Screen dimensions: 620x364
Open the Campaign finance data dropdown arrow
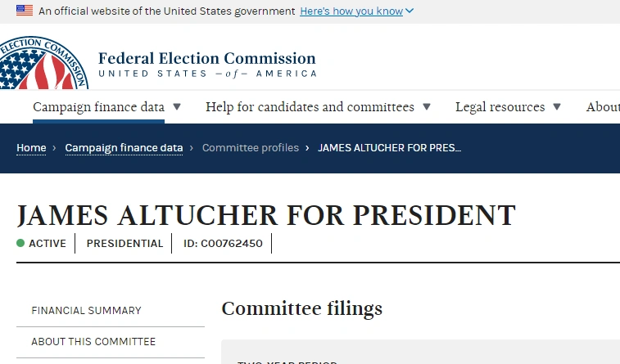[177, 107]
